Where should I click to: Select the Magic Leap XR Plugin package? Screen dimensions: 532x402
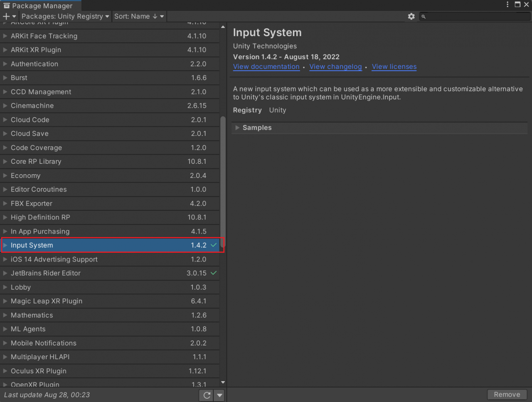coord(110,301)
